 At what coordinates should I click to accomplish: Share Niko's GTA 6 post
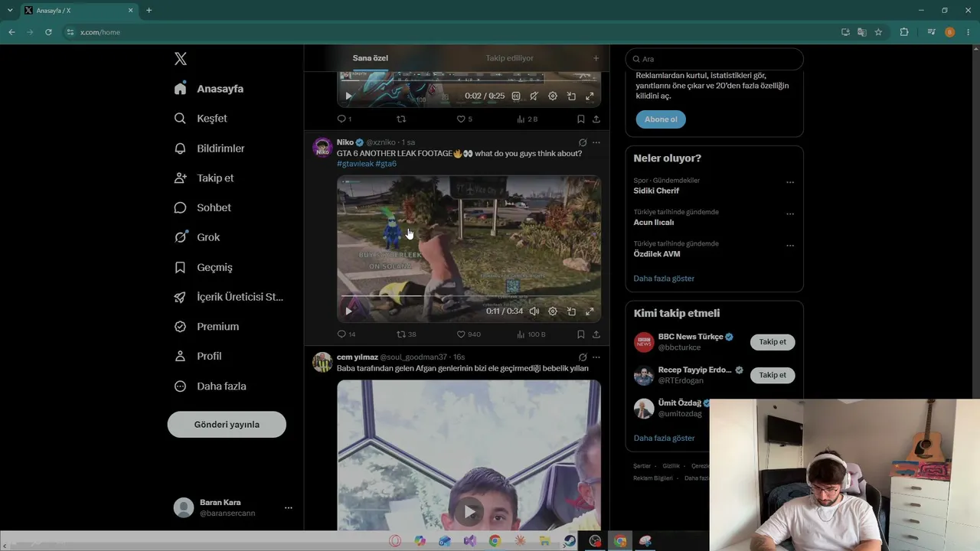[x=596, y=334]
